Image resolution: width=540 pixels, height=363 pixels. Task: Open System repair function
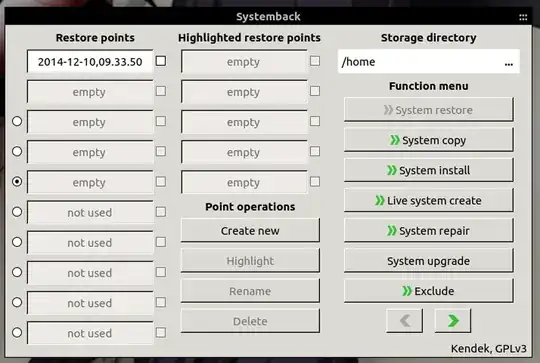[428, 230]
